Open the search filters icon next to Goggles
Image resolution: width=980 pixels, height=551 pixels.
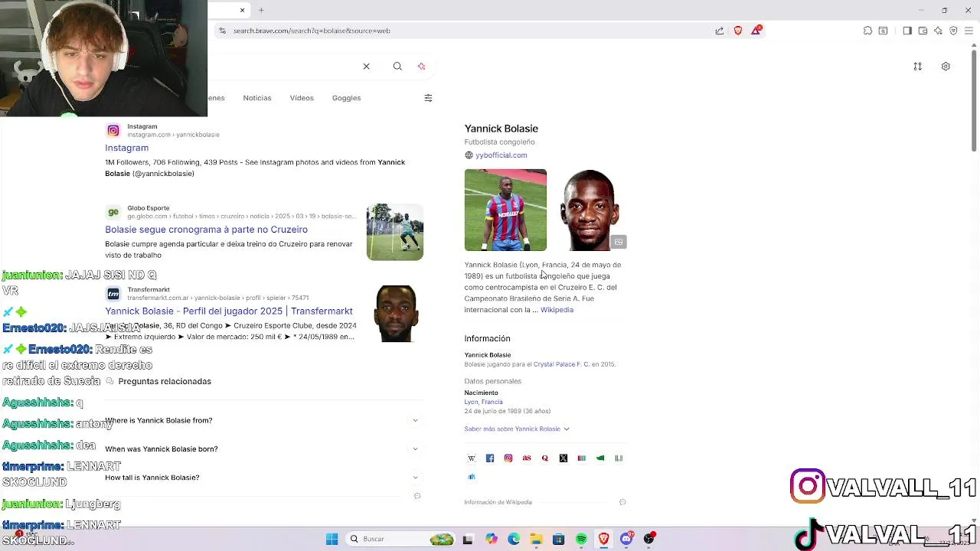point(428,98)
